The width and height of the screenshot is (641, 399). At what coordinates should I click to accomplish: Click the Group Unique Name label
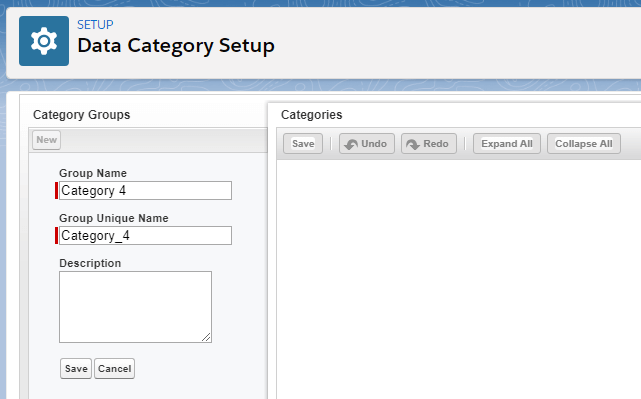click(114, 218)
